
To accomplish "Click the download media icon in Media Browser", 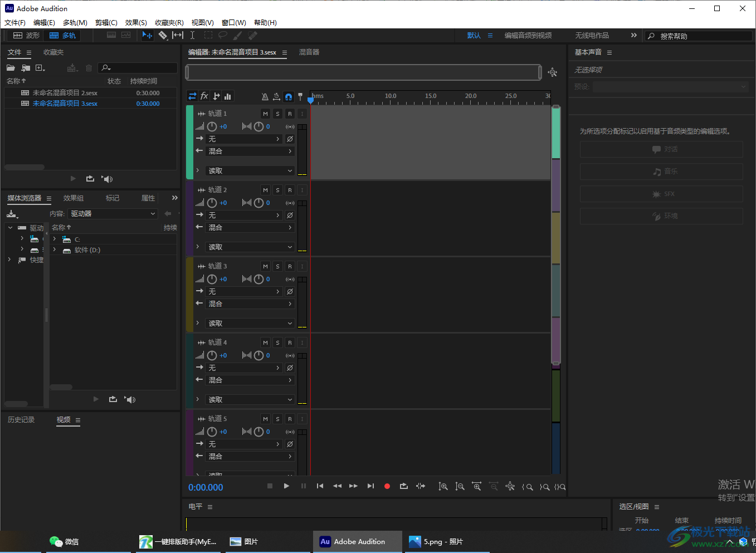I will [x=12, y=214].
